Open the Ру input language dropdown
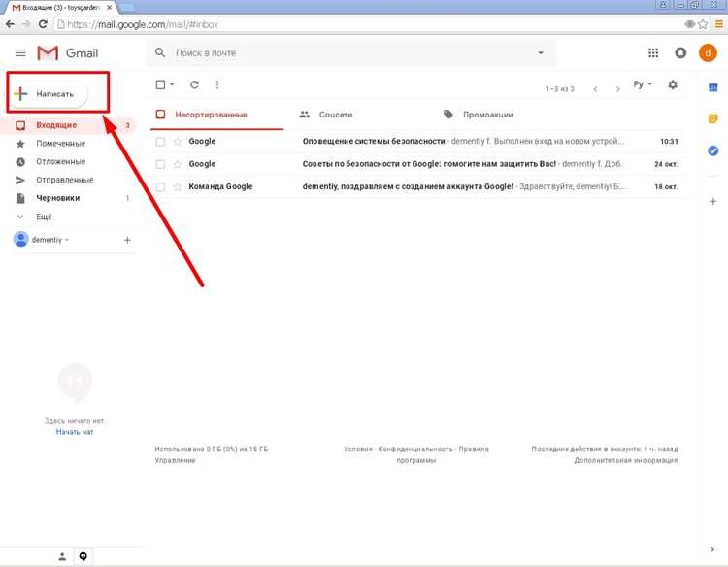Viewport: 728px width, 567px height. pyautogui.click(x=643, y=84)
